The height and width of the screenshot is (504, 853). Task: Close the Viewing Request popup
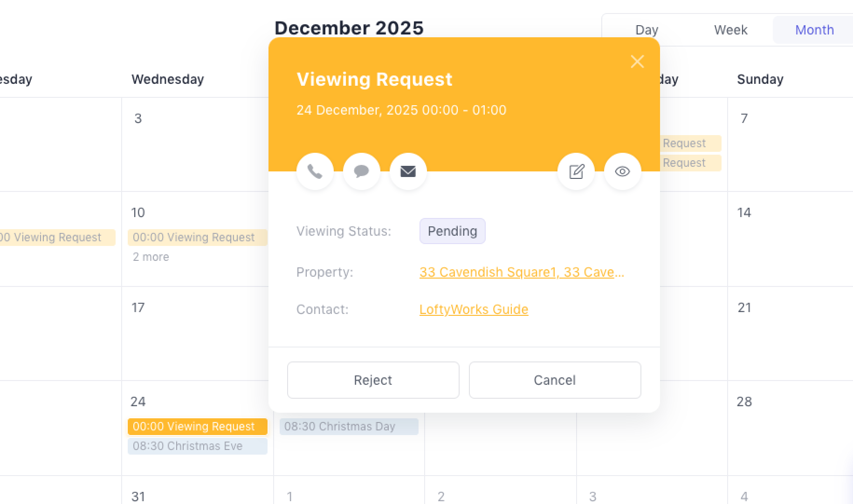637,61
